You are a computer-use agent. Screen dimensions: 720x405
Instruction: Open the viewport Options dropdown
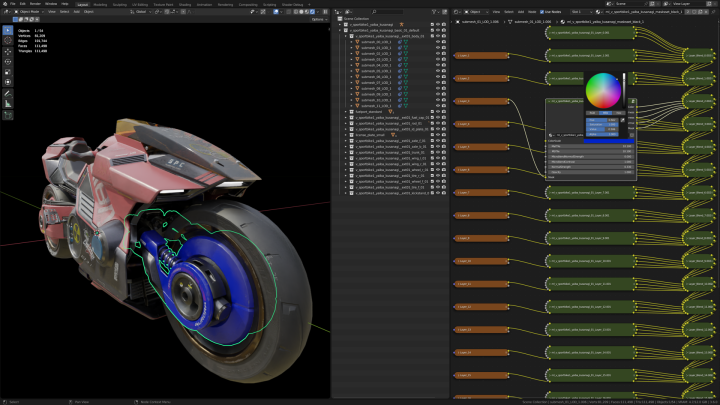click(x=317, y=19)
